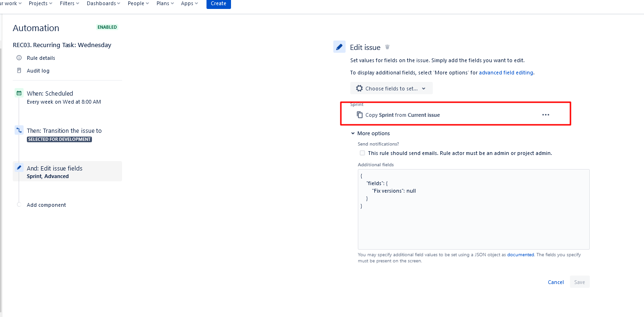
Task: Click the transition issue branch icon
Action: coord(19,130)
